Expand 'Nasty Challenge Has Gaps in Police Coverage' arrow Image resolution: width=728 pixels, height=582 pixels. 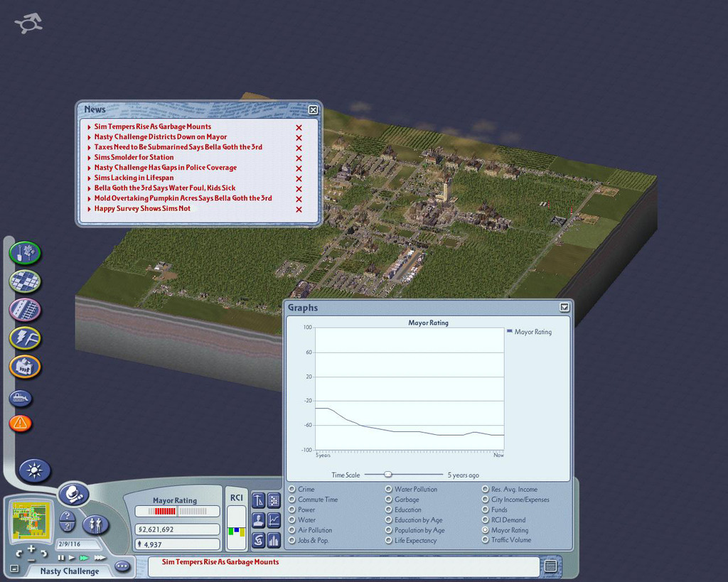pyautogui.click(x=89, y=168)
